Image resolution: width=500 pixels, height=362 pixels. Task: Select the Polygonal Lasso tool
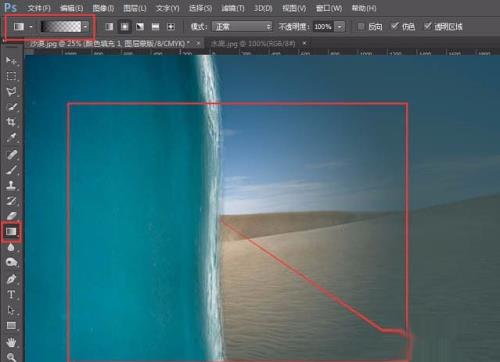click(x=11, y=91)
